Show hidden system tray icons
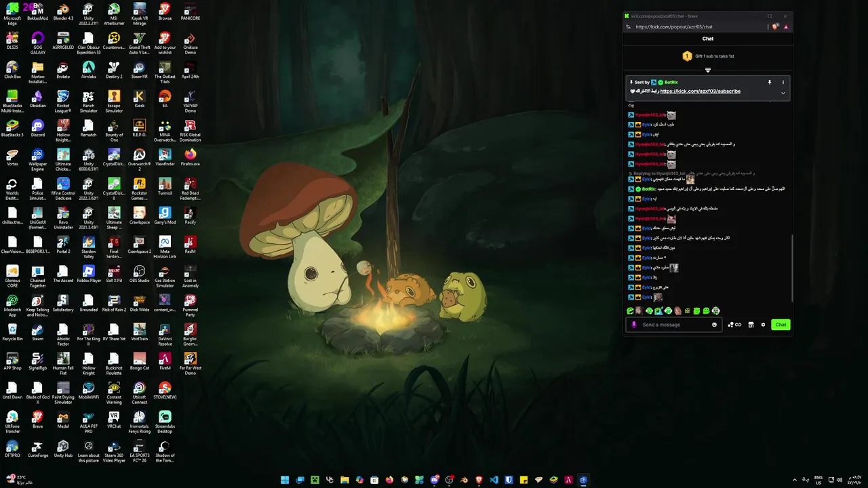The width and height of the screenshot is (868, 488). pyautogui.click(x=796, y=480)
